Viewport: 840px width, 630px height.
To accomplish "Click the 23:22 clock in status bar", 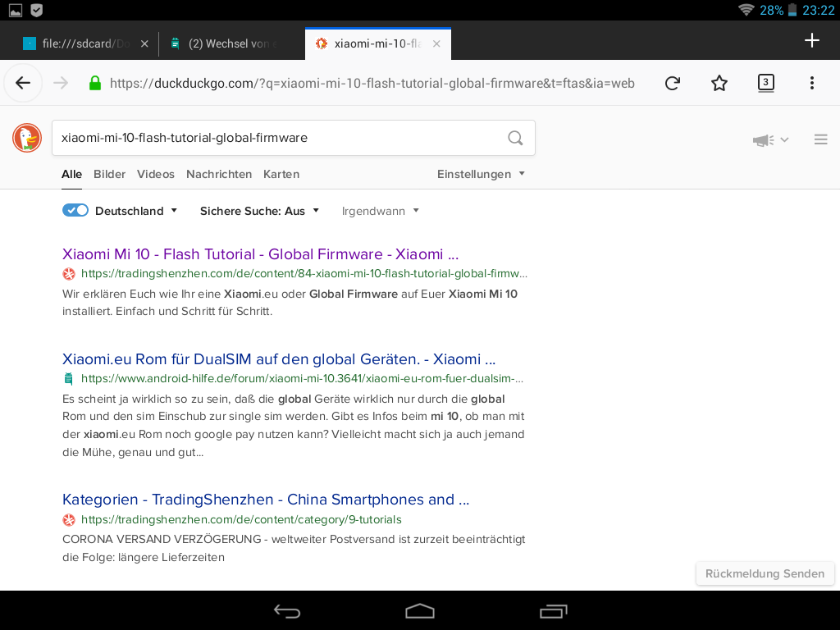I will 818,10.
